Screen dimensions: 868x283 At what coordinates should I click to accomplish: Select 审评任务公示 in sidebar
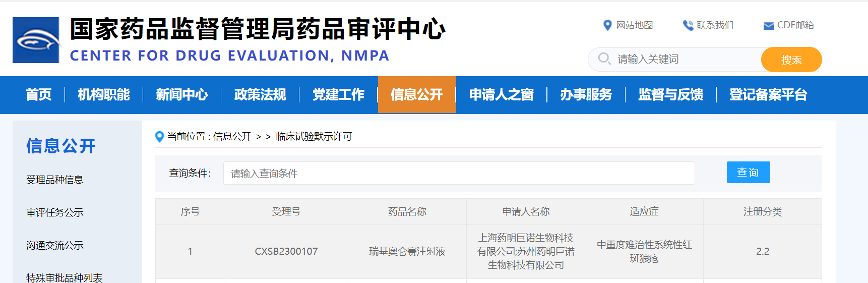(x=55, y=212)
